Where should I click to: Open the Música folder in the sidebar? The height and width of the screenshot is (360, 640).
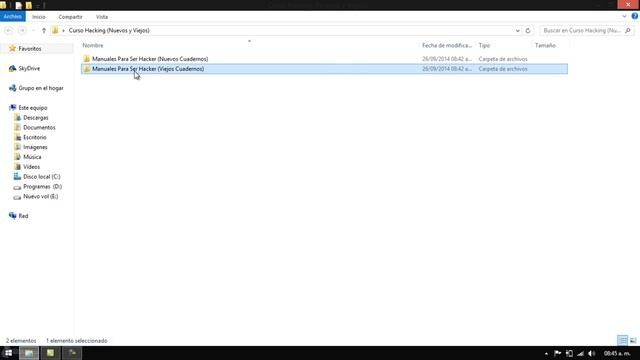(32, 157)
